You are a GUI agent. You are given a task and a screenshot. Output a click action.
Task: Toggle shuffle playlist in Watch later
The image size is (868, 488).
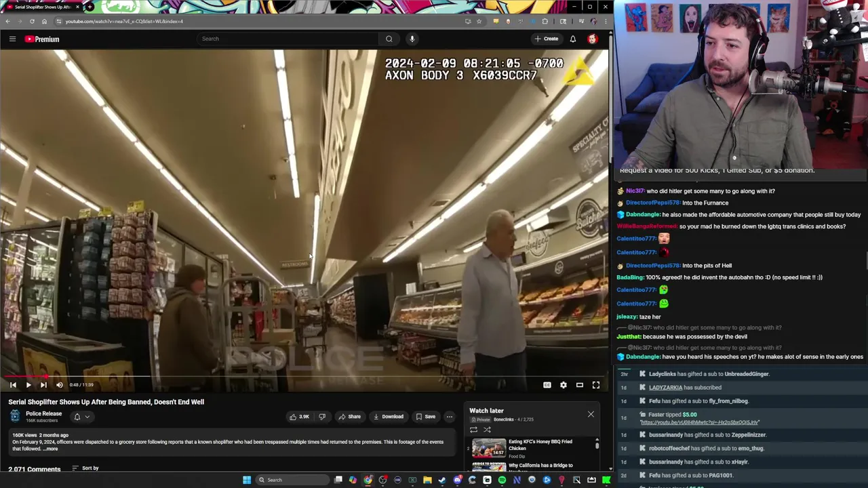(x=487, y=430)
